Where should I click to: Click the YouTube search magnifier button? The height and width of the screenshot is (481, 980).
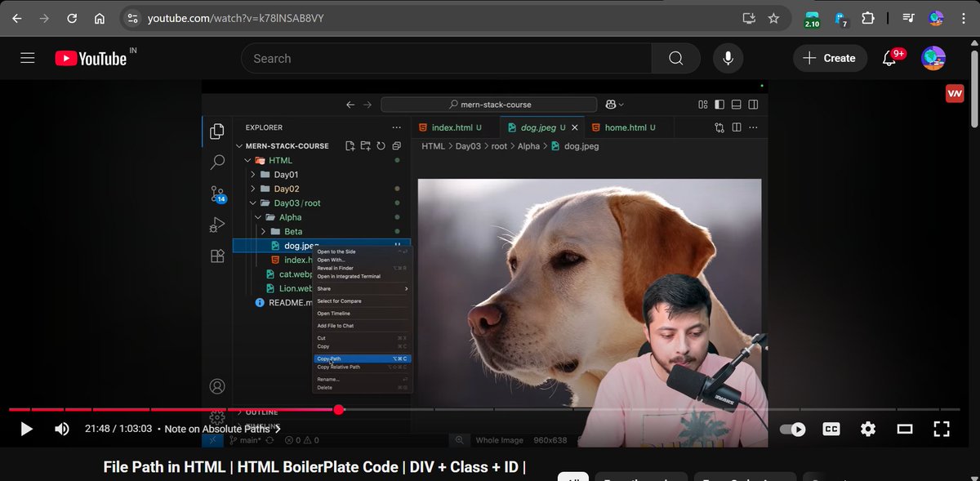pyautogui.click(x=675, y=58)
